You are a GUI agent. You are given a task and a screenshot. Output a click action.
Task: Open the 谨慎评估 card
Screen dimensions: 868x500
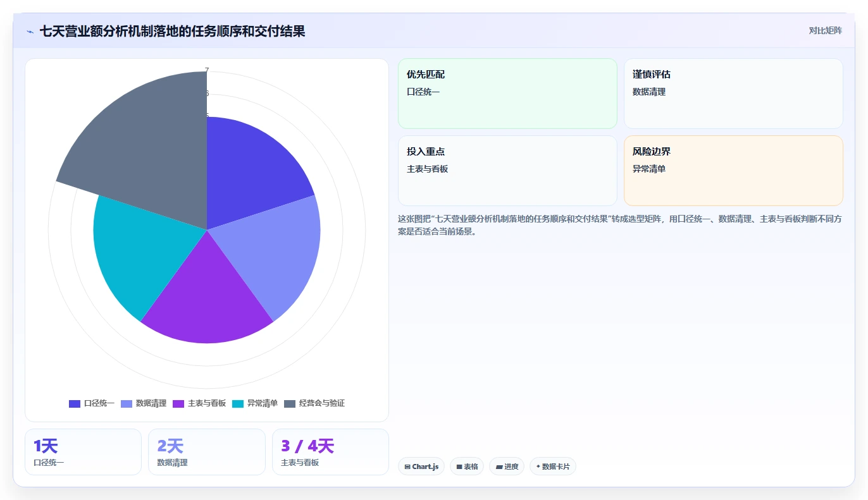pyautogui.click(x=733, y=94)
